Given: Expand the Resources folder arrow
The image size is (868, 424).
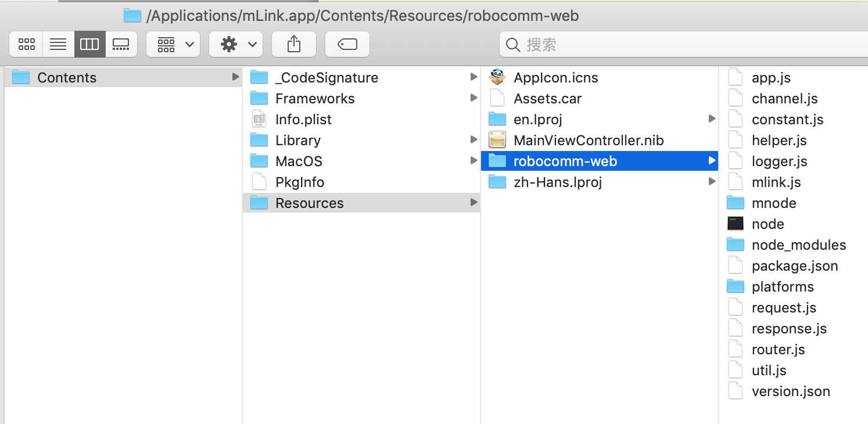Looking at the screenshot, I should pos(474,202).
